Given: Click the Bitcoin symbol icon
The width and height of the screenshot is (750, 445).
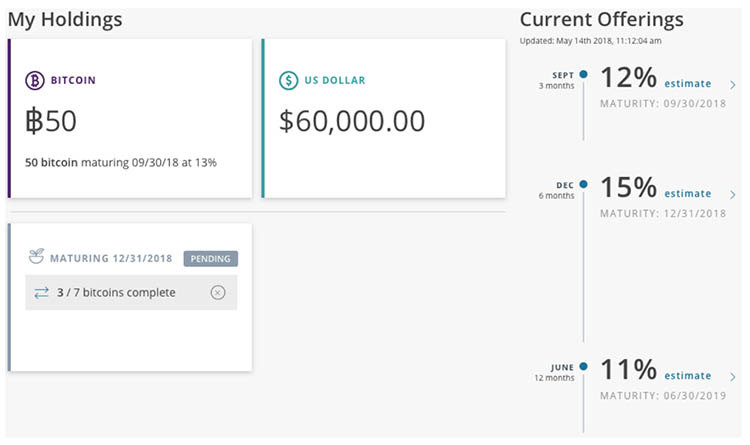Looking at the screenshot, I should click(36, 80).
